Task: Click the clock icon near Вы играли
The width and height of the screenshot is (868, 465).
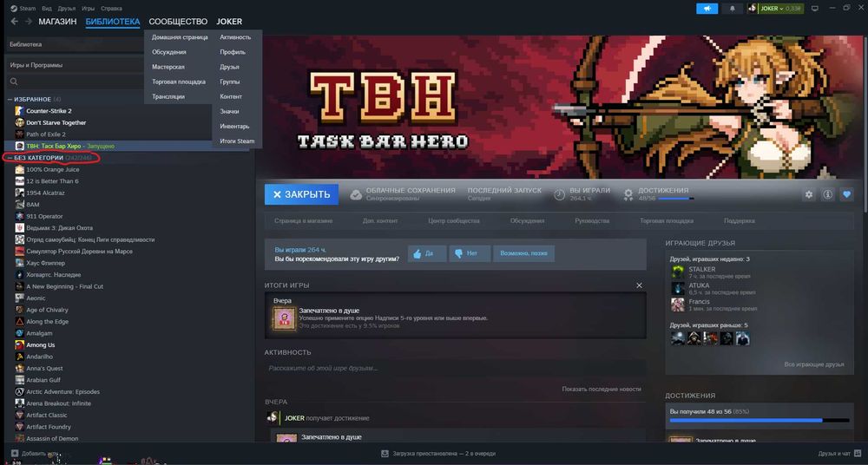Action: point(560,194)
